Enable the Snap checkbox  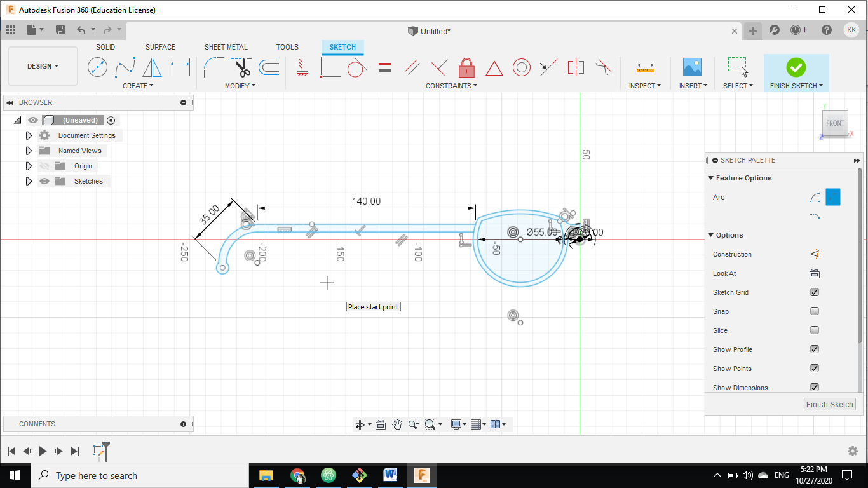pos(815,311)
